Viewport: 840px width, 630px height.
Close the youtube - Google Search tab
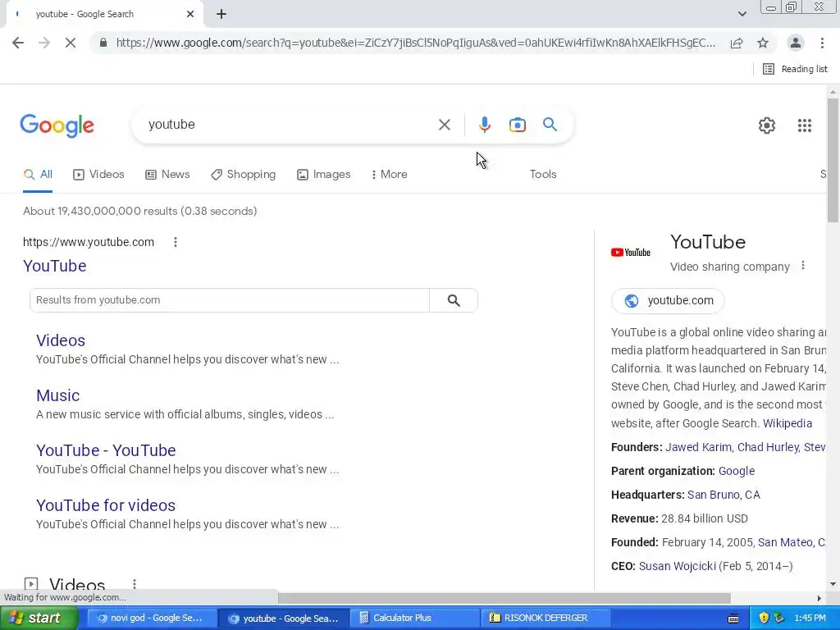click(x=190, y=14)
